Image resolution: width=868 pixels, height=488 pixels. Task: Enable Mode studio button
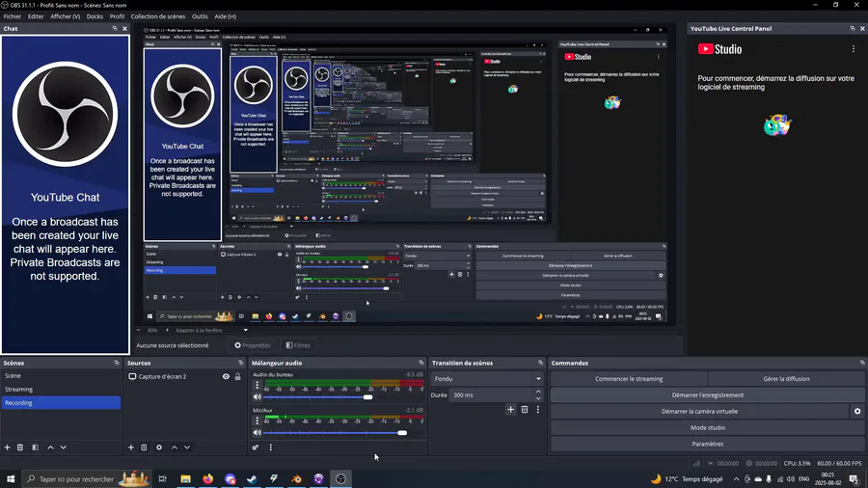click(708, 427)
